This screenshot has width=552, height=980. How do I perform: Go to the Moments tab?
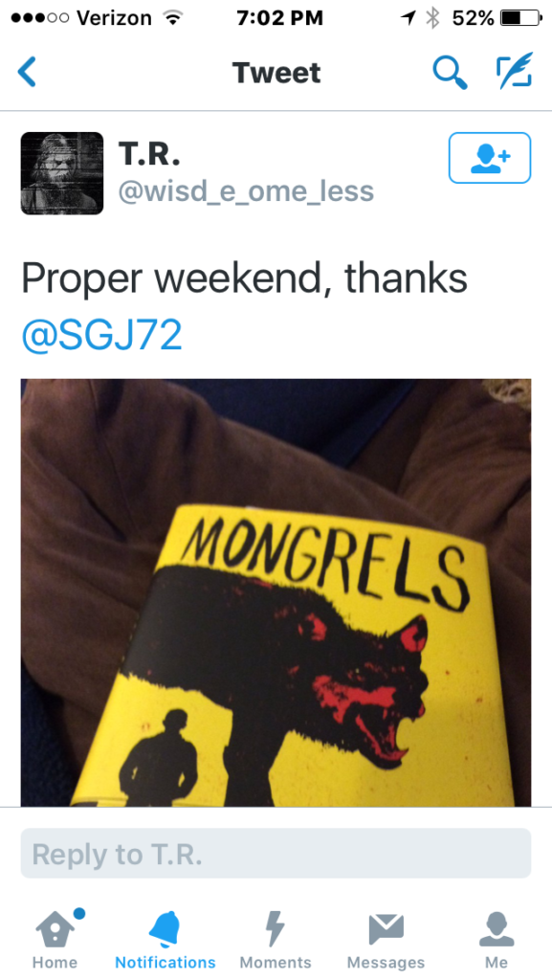click(276, 939)
